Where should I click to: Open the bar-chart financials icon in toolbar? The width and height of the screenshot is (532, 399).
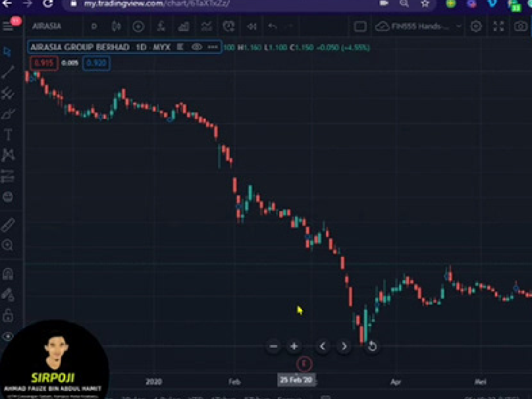click(184, 26)
